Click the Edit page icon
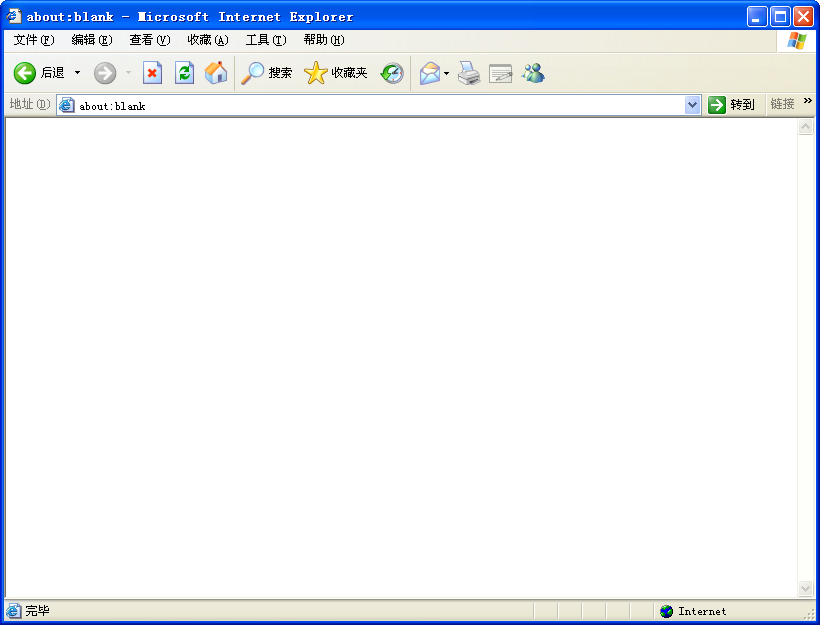Screen dimensions: 820x626 [x=500, y=74]
